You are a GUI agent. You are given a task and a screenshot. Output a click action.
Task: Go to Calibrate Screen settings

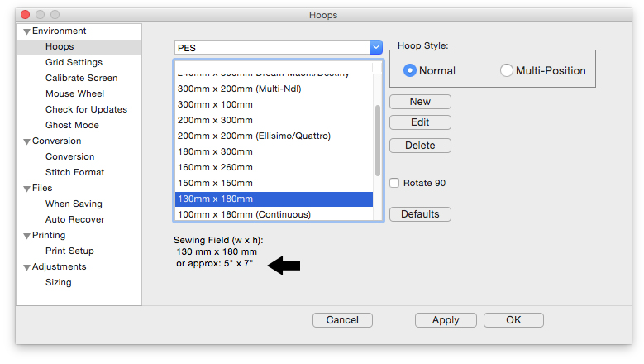81,78
